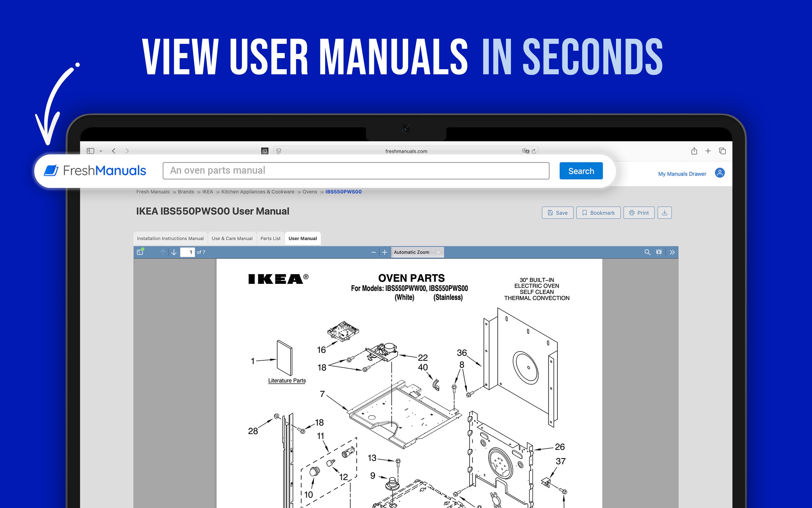Click the FreshManuals logo
812x508 pixels.
(x=95, y=171)
